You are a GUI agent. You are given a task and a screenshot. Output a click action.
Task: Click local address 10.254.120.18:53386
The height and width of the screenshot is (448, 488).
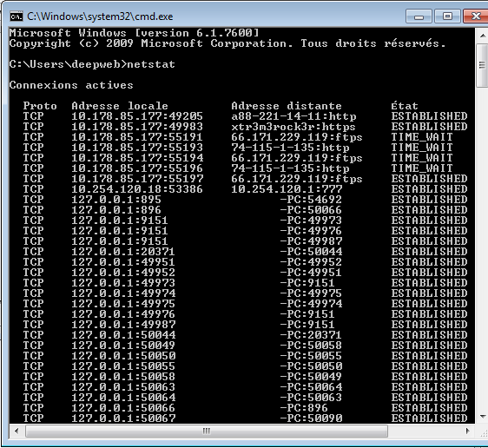(137, 189)
